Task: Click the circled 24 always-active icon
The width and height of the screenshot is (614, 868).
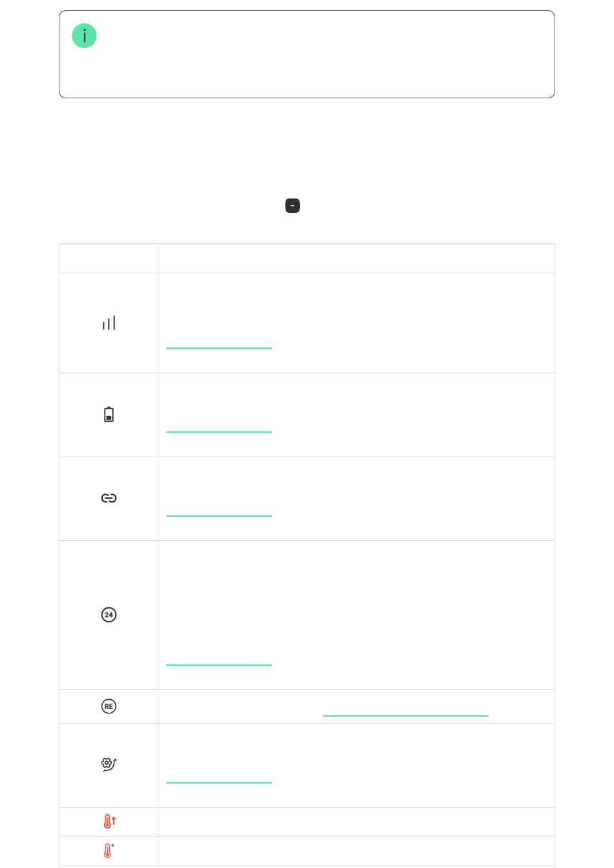Action: pyautogui.click(x=109, y=615)
